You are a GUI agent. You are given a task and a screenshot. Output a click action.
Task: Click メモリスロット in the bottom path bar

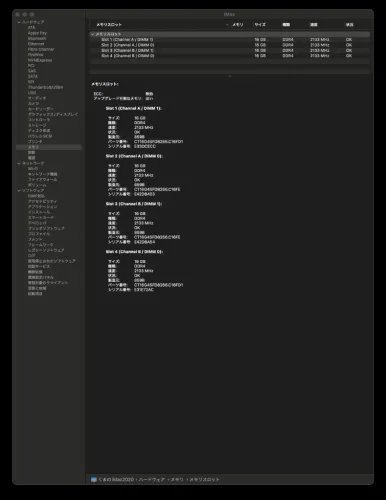pyautogui.click(x=204, y=480)
